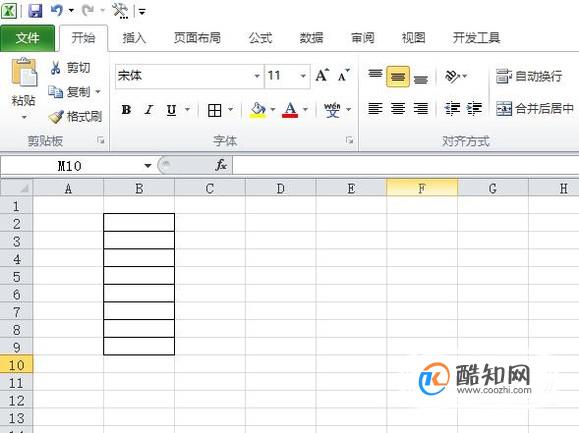Click the 自动换行 wrap text button
The image size is (579, 433).
point(529,76)
